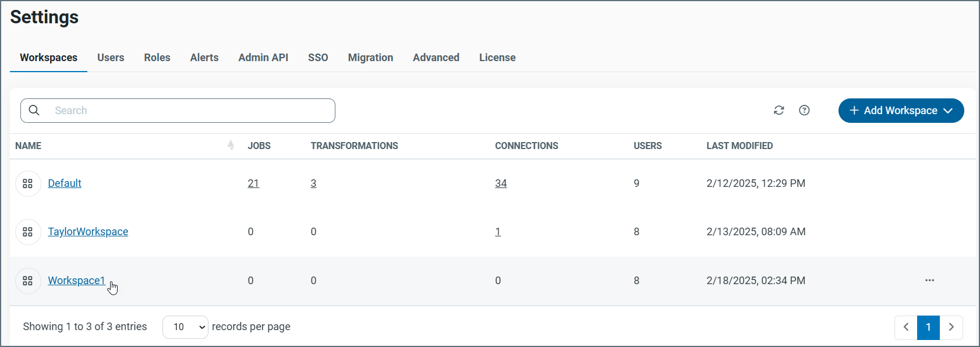Click the 21 jobs link for Default
Image resolution: width=980 pixels, height=347 pixels.
(x=253, y=183)
